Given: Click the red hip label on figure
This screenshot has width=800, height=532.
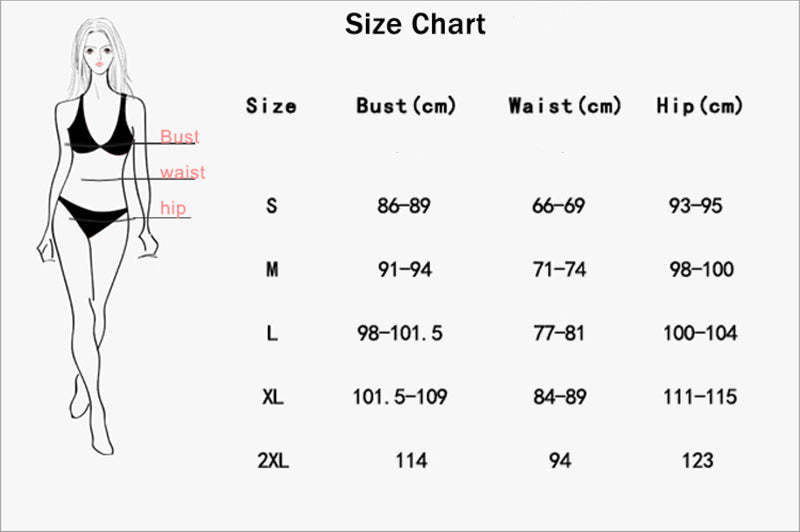Looking at the screenshot, I should [173, 208].
